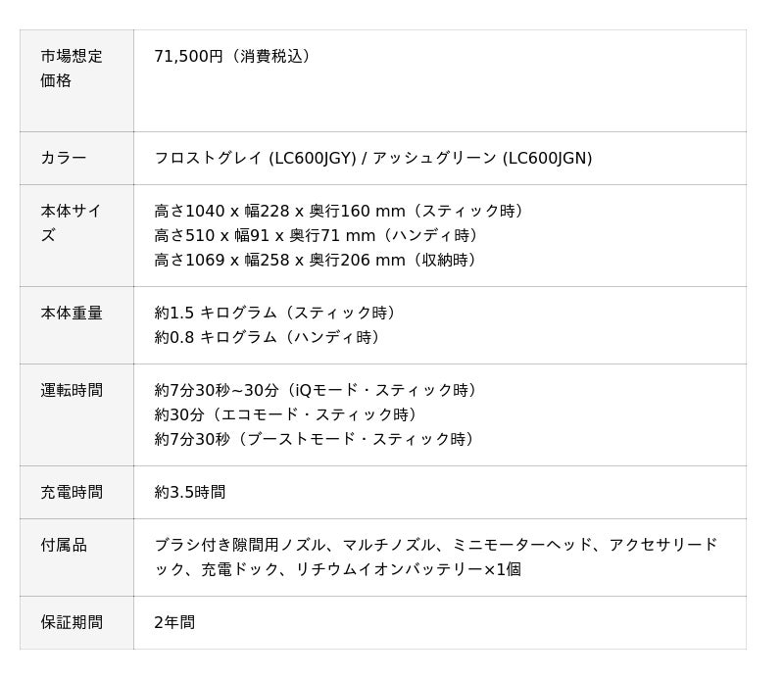The width and height of the screenshot is (784, 679).
Task: Click the iQモード runtime line
Action: 318,390
